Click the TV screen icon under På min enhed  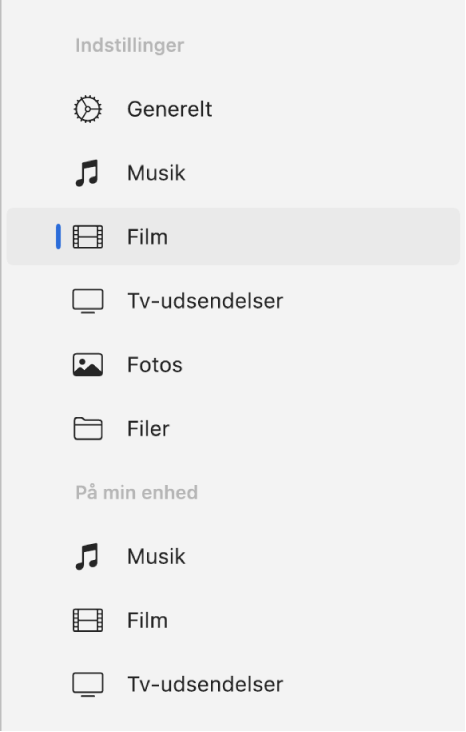88,684
